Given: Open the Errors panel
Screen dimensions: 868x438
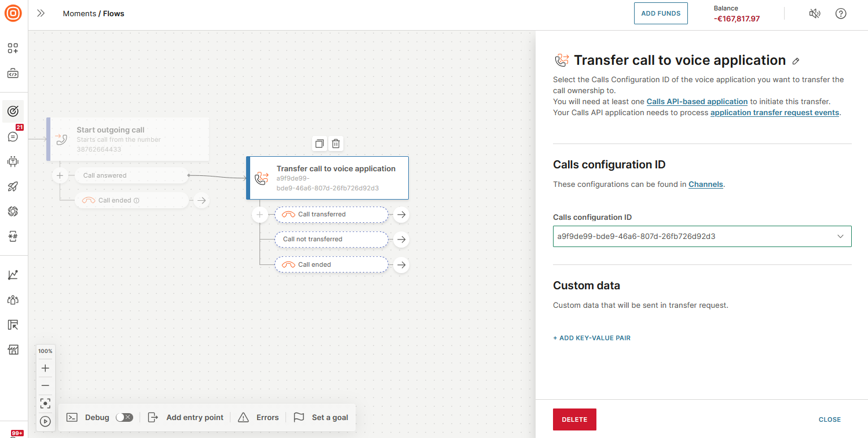Looking at the screenshot, I should [x=258, y=418].
